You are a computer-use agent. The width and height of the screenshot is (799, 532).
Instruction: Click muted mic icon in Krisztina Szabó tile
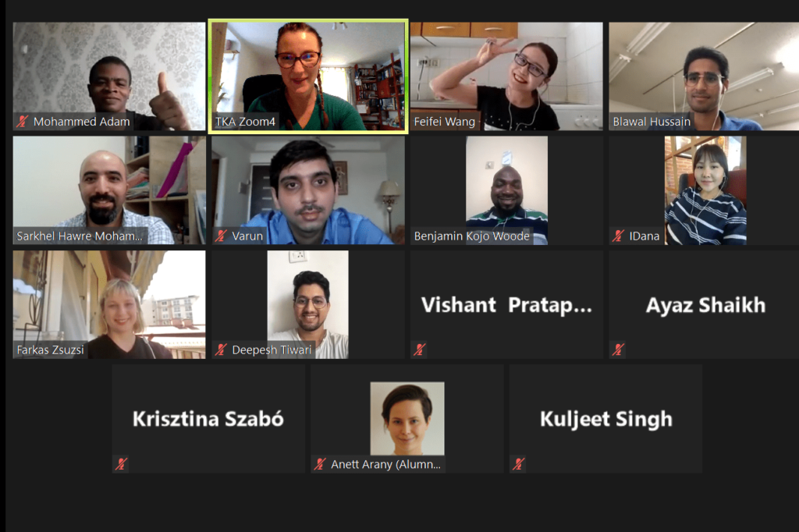point(121,463)
